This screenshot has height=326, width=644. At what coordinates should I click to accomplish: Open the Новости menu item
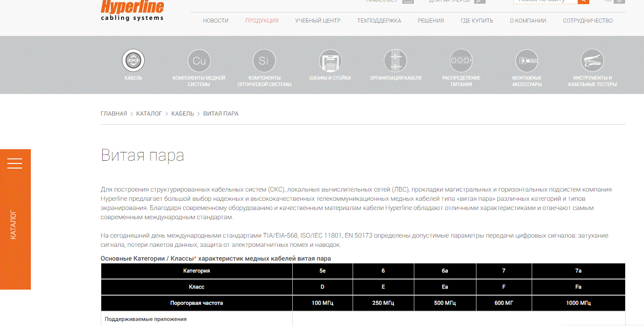[x=215, y=21]
